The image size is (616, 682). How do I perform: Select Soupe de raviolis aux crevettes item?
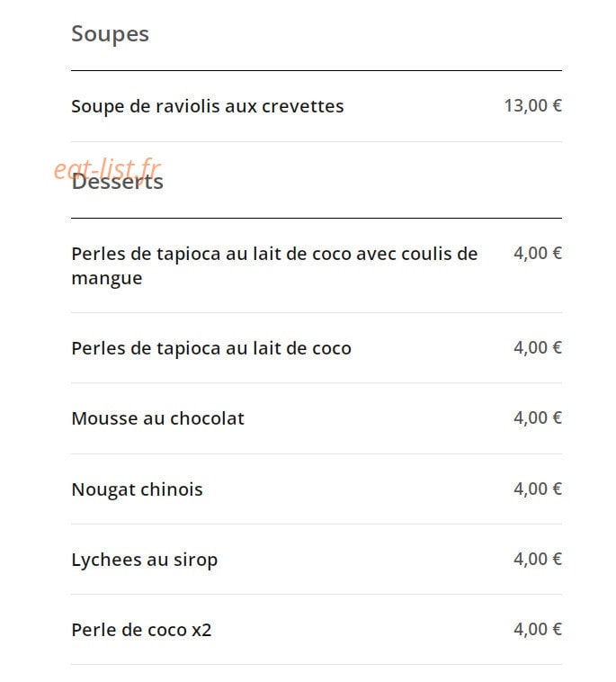[x=208, y=106]
